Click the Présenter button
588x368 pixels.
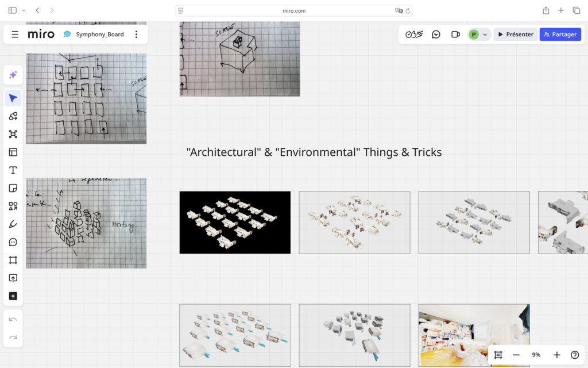(x=516, y=34)
